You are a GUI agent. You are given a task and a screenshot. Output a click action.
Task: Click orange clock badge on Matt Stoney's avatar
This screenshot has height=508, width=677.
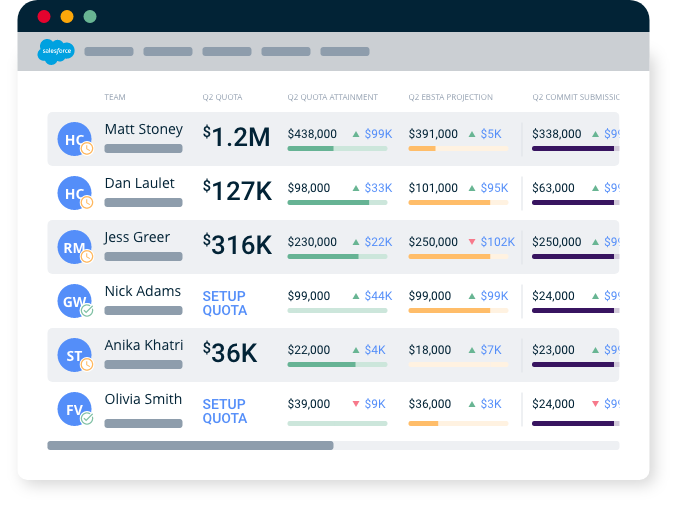[x=87, y=149]
